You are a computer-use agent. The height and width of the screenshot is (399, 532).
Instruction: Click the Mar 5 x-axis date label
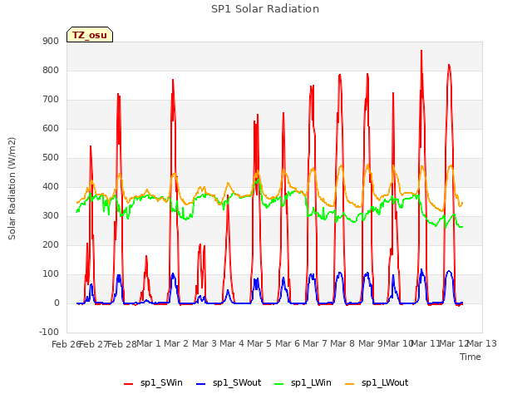(259, 343)
